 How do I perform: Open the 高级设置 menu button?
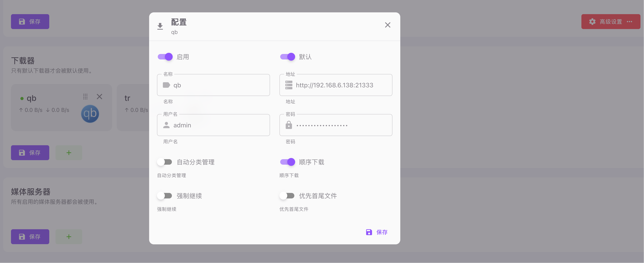click(610, 22)
